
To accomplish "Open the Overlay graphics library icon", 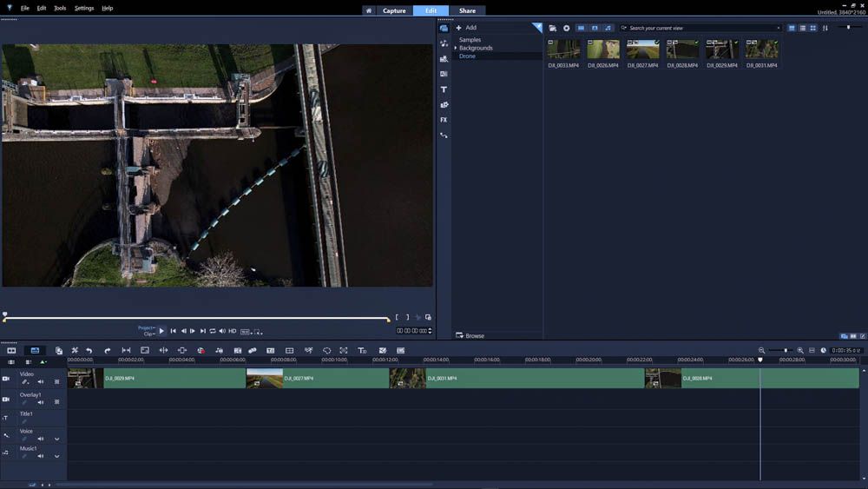I will (x=444, y=105).
